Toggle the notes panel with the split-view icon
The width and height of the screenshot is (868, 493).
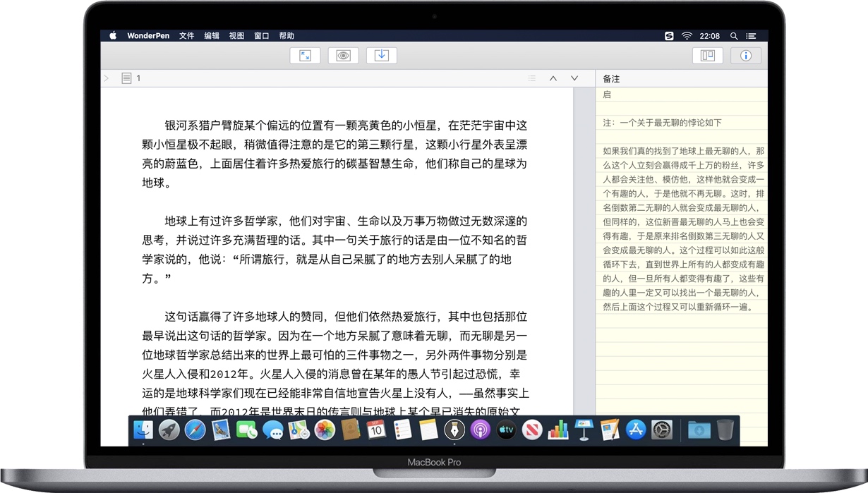tap(708, 55)
